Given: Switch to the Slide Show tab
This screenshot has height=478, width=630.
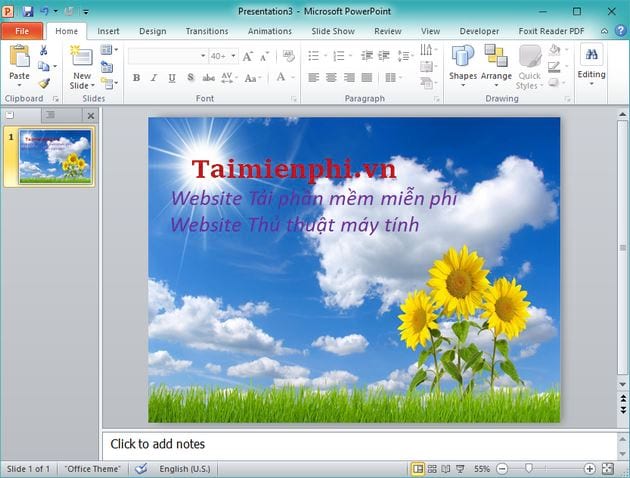Looking at the screenshot, I should pyautogui.click(x=333, y=31).
